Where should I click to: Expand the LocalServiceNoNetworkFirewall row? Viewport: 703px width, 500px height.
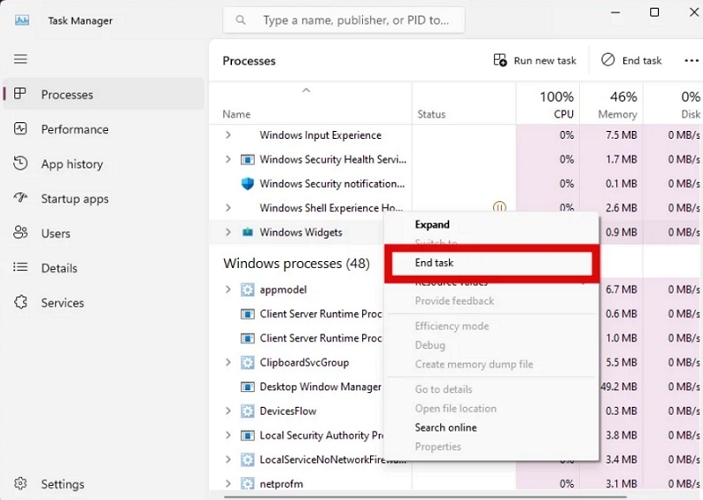[228, 459]
